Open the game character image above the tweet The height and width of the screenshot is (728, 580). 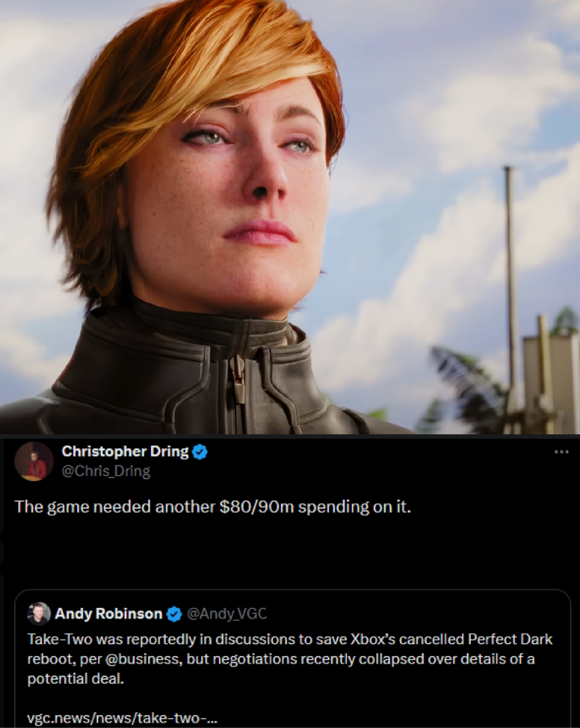(x=290, y=217)
